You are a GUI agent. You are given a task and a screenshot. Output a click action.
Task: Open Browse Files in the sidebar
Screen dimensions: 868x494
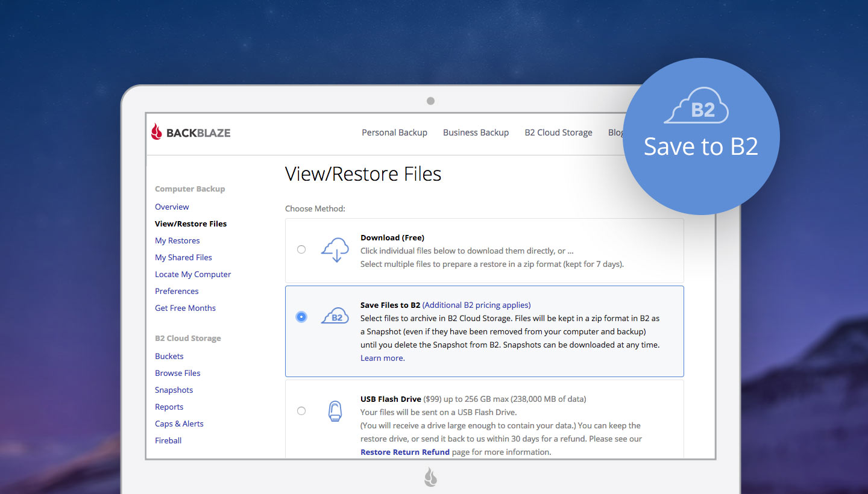click(x=177, y=373)
